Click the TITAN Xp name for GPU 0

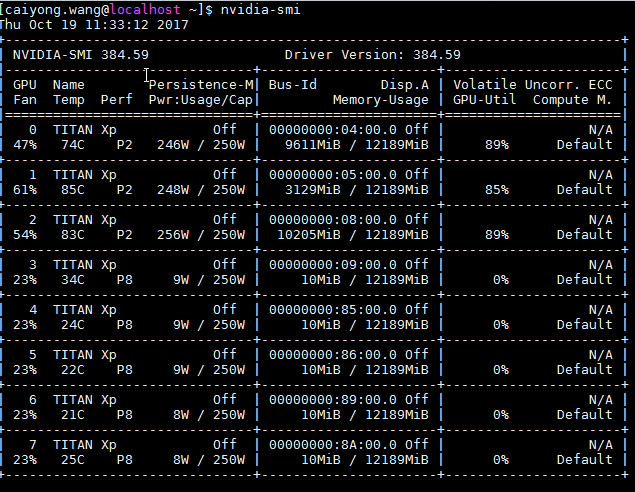tap(85, 130)
